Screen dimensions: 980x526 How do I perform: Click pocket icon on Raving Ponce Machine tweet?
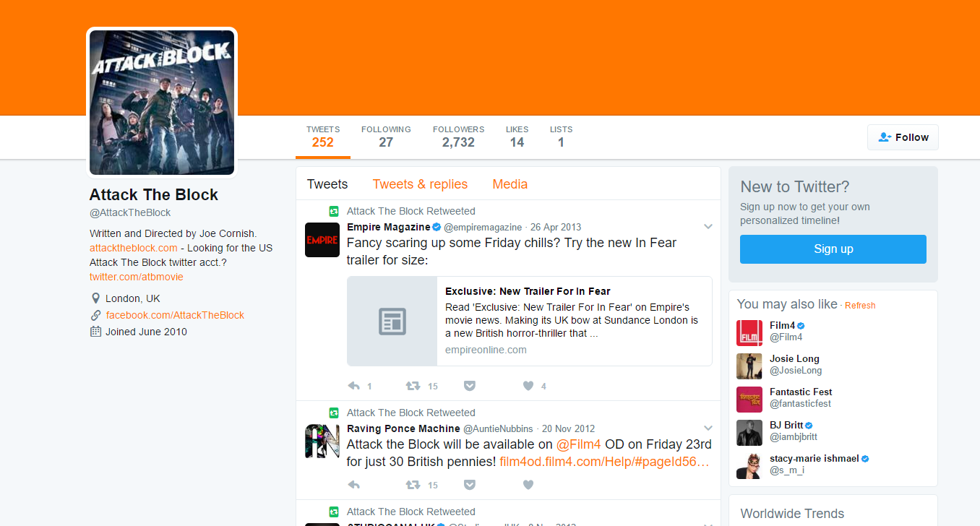[470, 485]
